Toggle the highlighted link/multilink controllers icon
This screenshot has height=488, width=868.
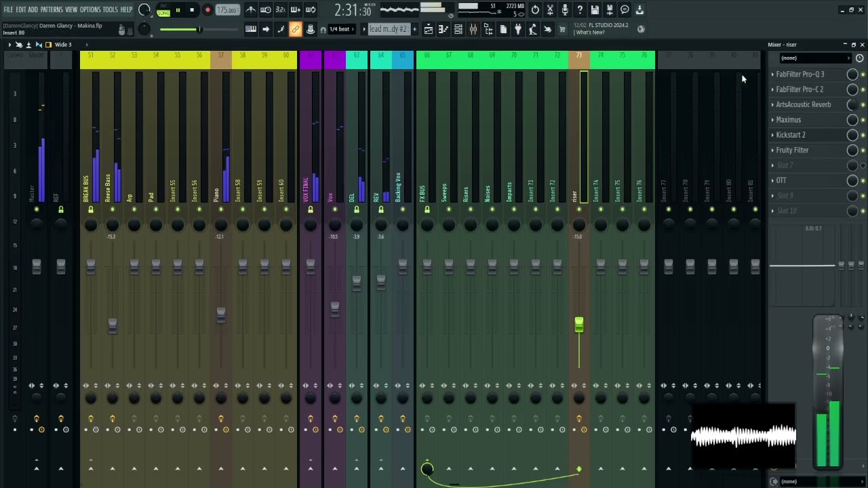pyautogui.click(x=296, y=29)
